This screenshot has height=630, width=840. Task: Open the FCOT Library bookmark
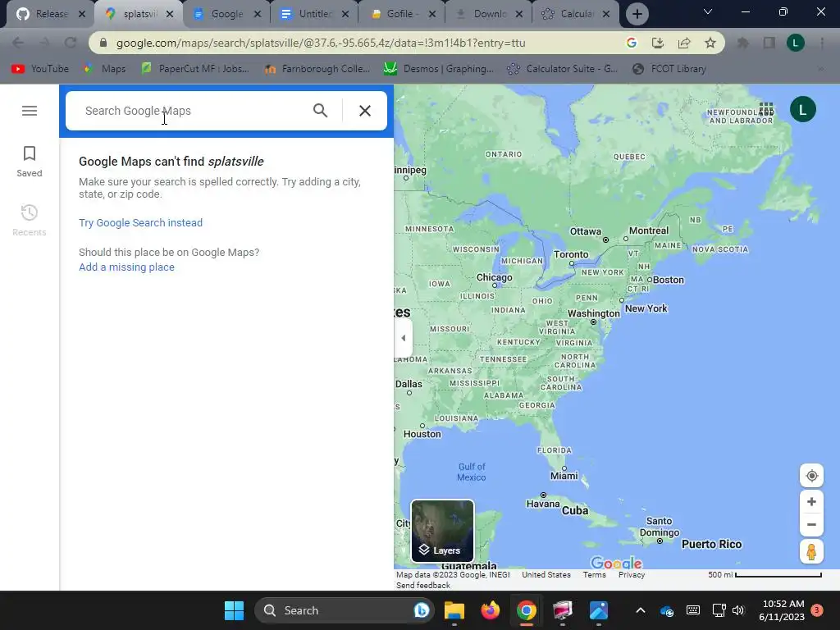669,69
